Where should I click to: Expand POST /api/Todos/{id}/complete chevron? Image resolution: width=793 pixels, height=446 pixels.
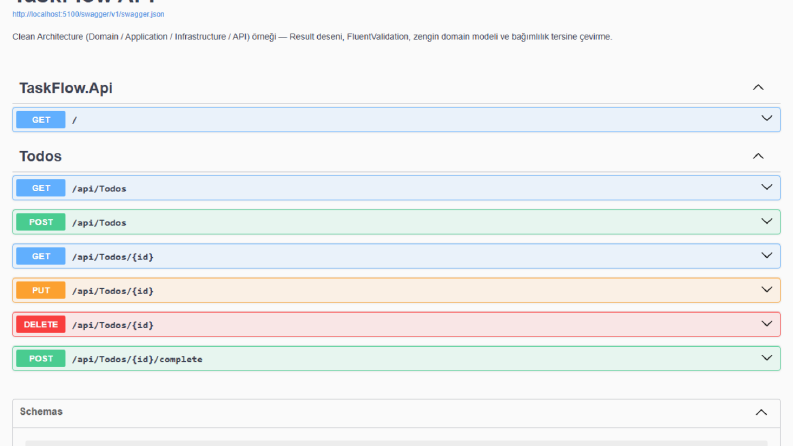(767, 358)
